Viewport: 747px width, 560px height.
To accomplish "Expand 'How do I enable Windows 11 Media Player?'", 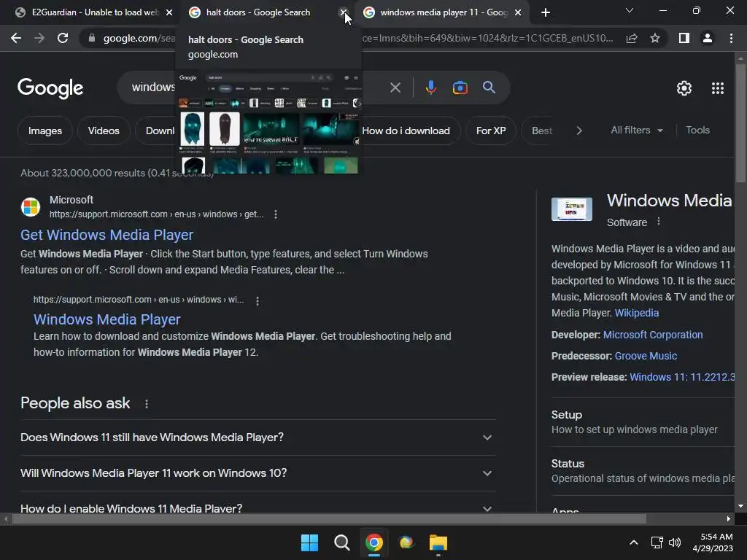I will point(258,507).
